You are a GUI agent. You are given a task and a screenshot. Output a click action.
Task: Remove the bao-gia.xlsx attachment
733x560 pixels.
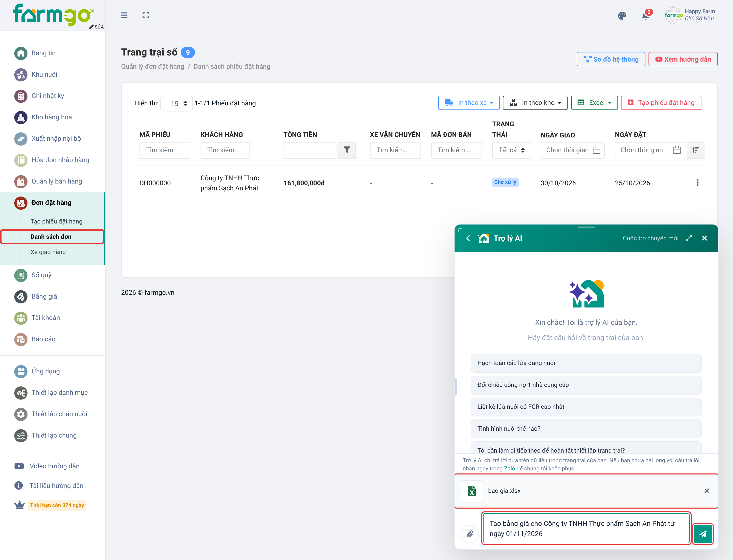706,491
